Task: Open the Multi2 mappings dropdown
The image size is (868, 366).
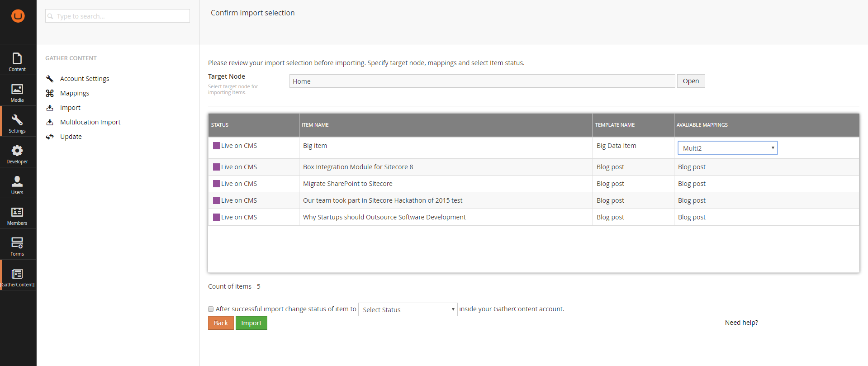Action: pyautogui.click(x=727, y=148)
